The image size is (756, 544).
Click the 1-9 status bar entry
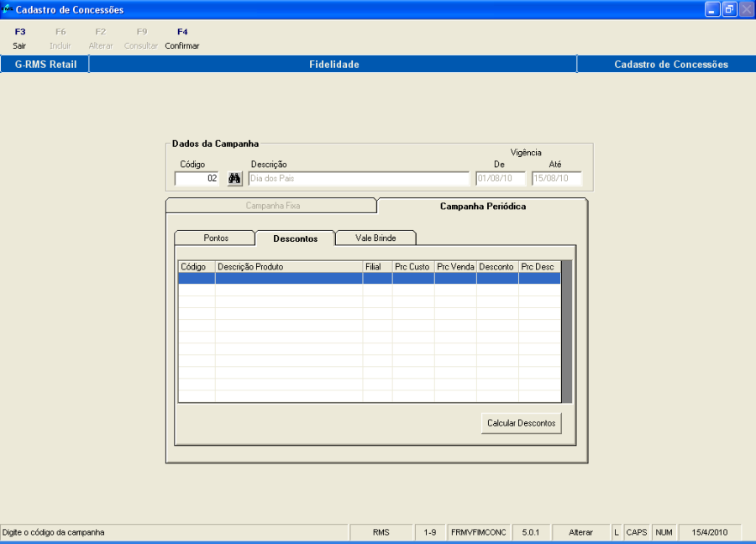430,532
